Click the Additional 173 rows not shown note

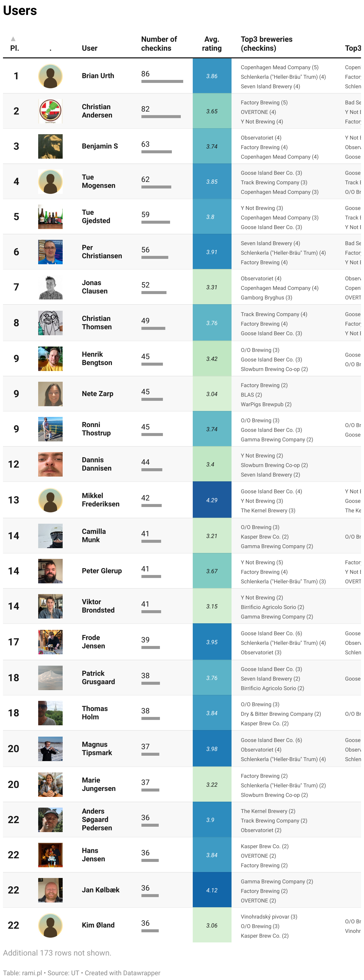click(57, 953)
